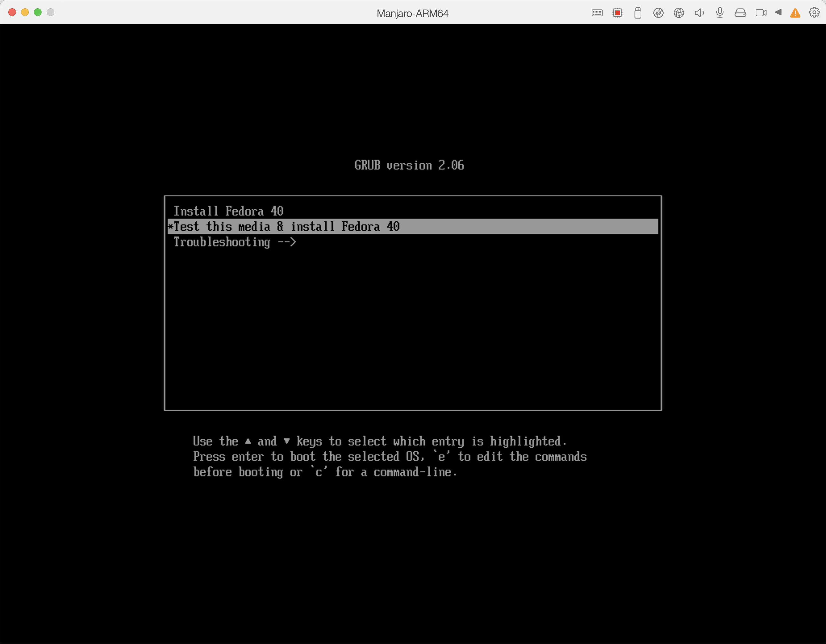
Task: Click the sound speaker icon
Action: [x=699, y=13]
